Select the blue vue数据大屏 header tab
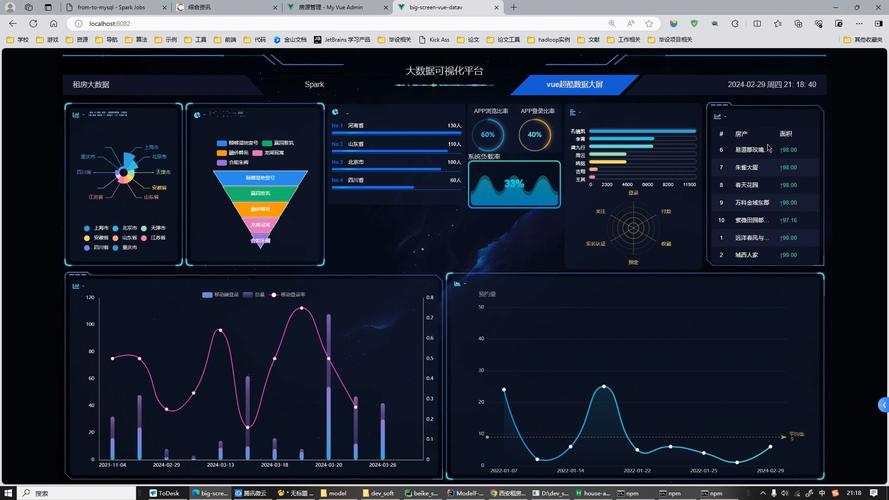Image resolution: width=889 pixels, height=500 pixels. pyautogui.click(x=574, y=84)
